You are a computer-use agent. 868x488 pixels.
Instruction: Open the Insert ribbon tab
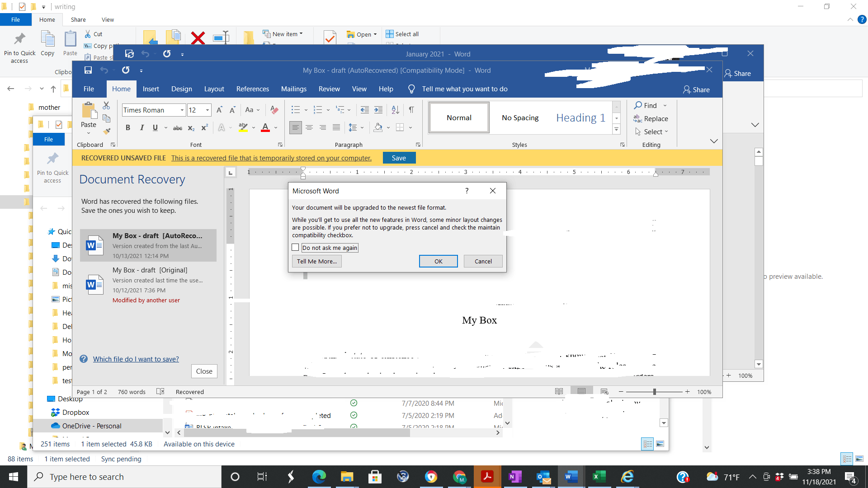click(151, 89)
